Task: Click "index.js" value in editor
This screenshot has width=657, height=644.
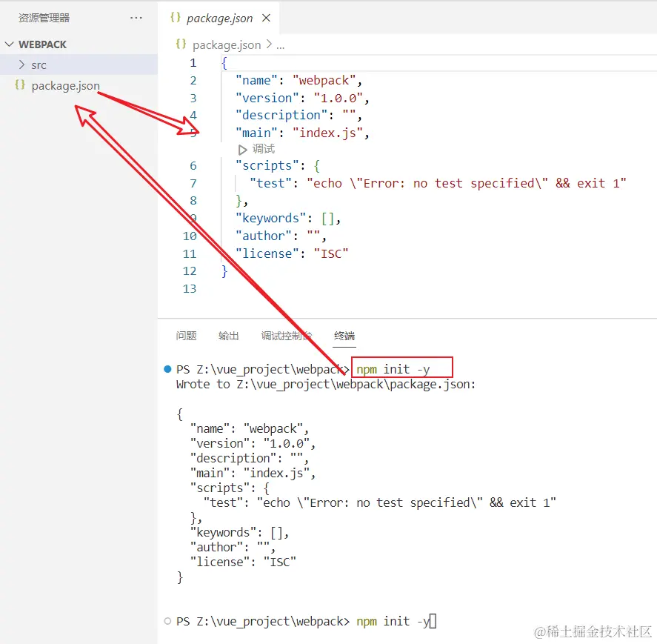Action: point(327,133)
